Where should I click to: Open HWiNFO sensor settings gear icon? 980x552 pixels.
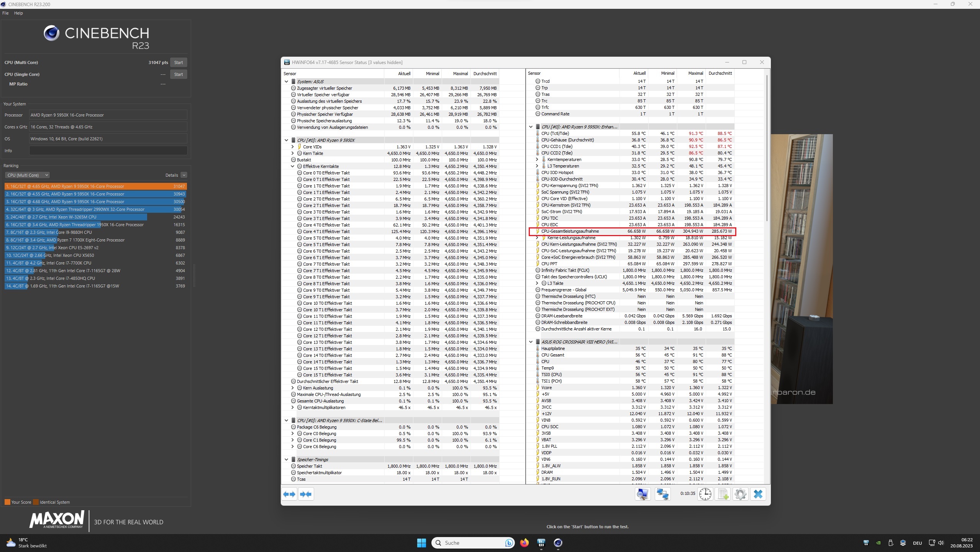740,494
